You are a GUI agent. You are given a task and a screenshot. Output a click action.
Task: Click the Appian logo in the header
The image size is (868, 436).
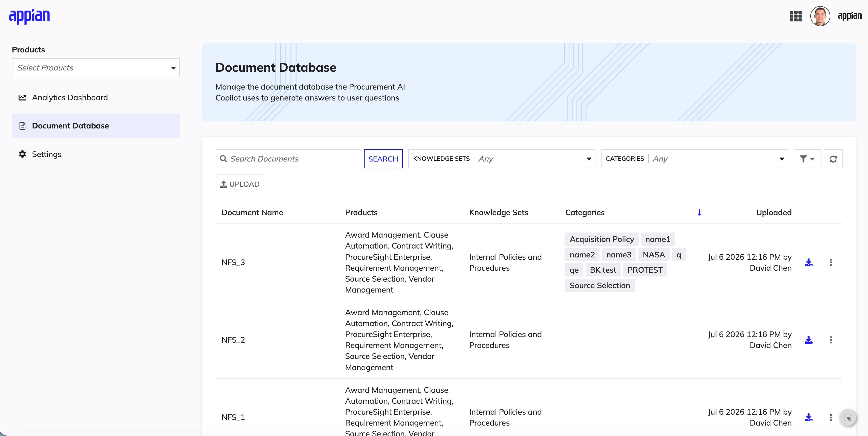pyautogui.click(x=29, y=16)
